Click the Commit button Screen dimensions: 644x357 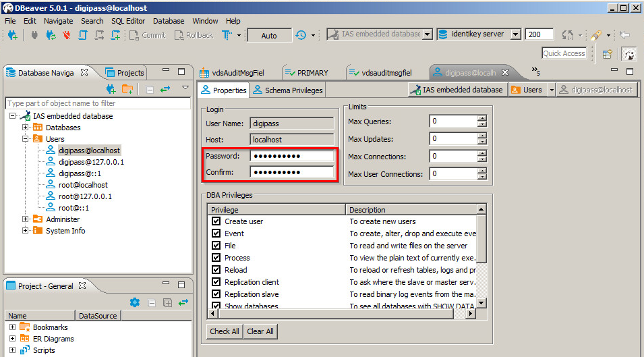[148, 35]
